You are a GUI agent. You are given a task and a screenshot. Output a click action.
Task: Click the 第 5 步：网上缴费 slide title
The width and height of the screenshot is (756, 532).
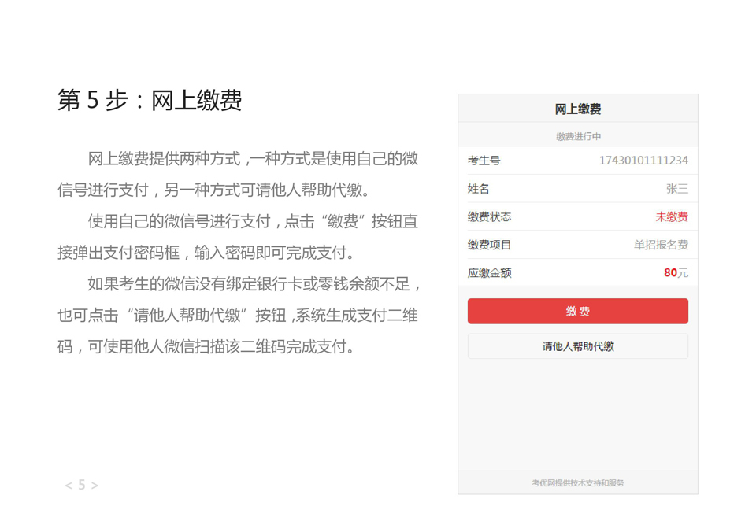click(x=150, y=100)
